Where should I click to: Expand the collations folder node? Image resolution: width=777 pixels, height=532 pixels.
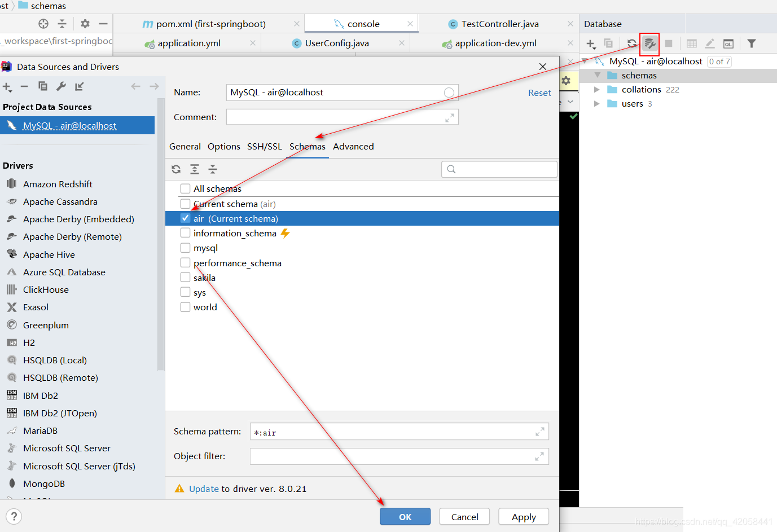[597, 89]
